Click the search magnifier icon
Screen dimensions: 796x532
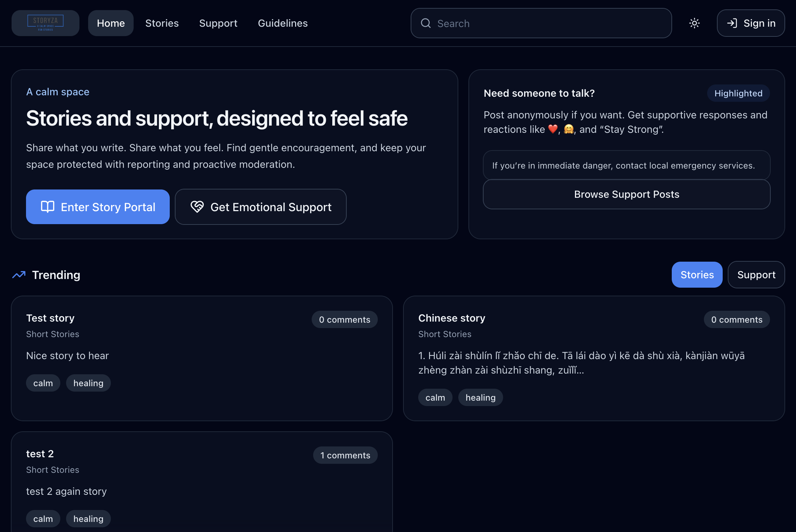426,23
